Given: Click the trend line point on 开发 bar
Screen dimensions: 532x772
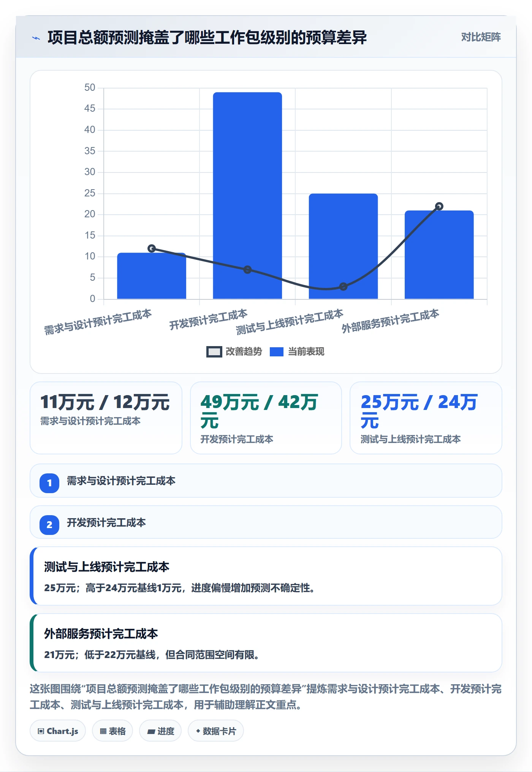Looking at the screenshot, I should click(x=247, y=270).
